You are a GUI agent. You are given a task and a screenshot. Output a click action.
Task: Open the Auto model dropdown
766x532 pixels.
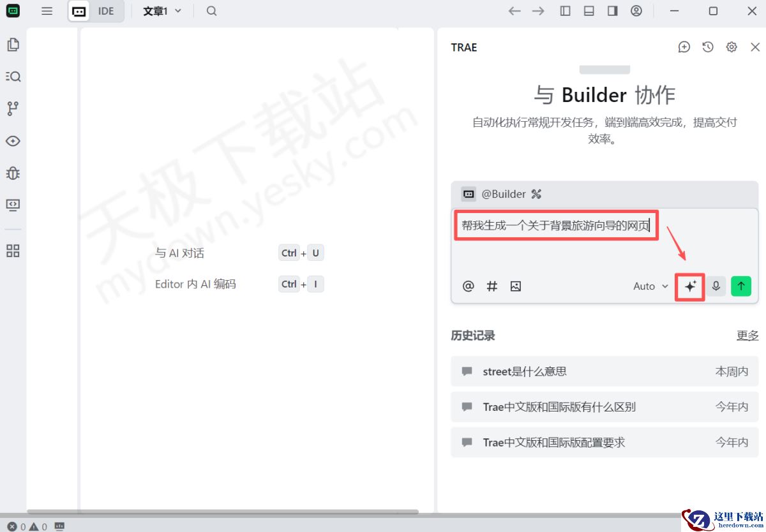point(650,286)
